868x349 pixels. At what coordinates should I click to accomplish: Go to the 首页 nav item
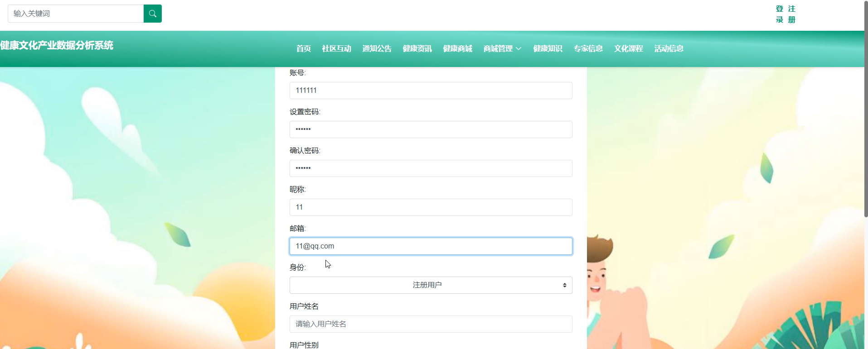[x=304, y=48]
